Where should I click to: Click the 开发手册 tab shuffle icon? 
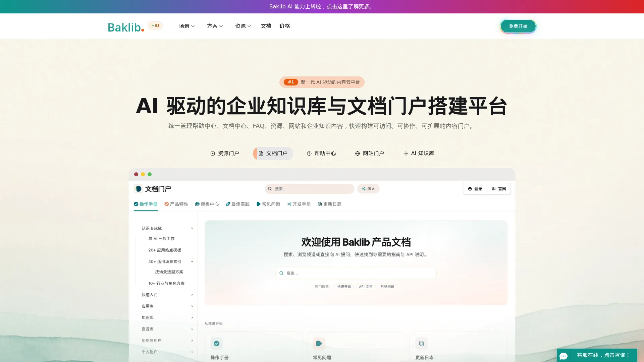click(289, 204)
